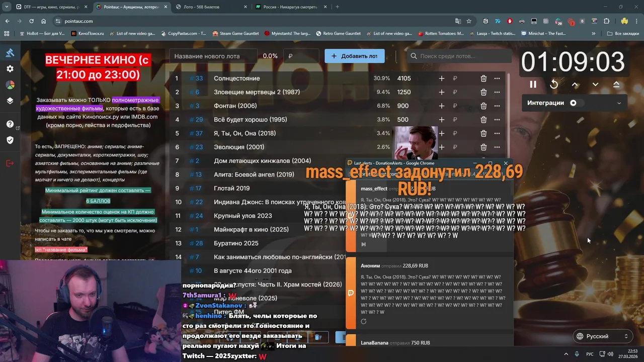Click lot number #6 link
The width and height of the screenshot is (644, 362).
coord(194,92)
